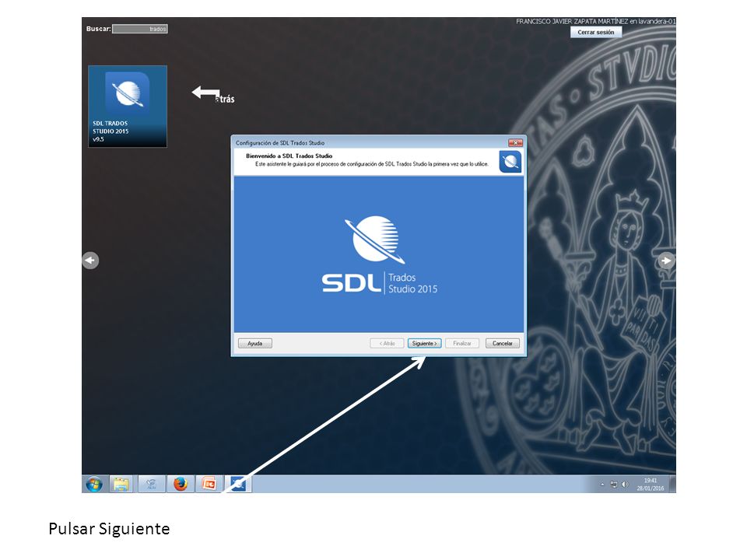Show previous page with left carousel arrow
The width and height of the screenshot is (747, 560).
(90, 261)
